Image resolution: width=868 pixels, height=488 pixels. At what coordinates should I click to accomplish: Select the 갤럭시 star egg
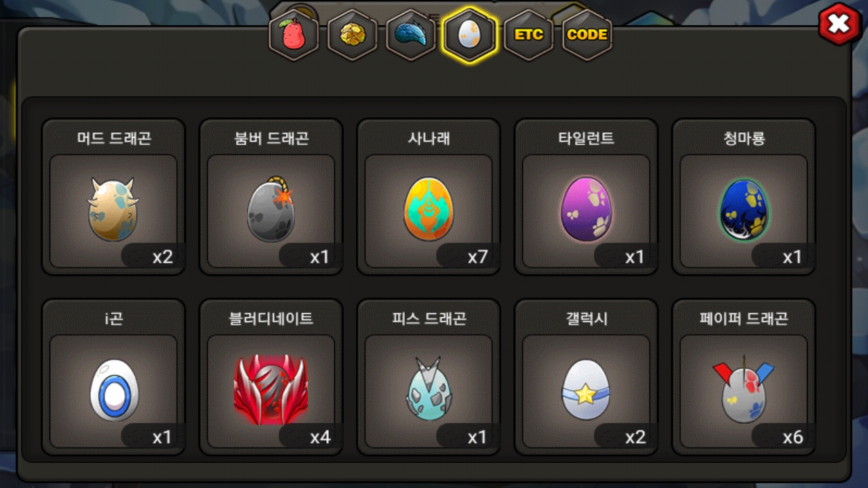pyautogui.click(x=586, y=390)
